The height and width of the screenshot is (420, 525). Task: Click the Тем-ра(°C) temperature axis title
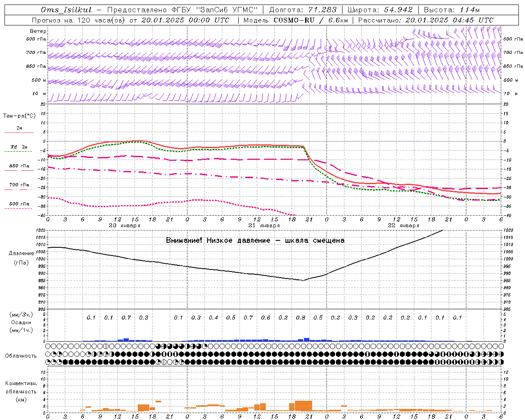pos(19,116)
